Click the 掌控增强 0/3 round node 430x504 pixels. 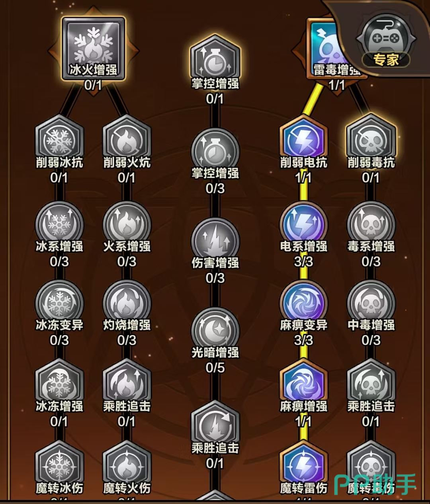coord(215,152)
